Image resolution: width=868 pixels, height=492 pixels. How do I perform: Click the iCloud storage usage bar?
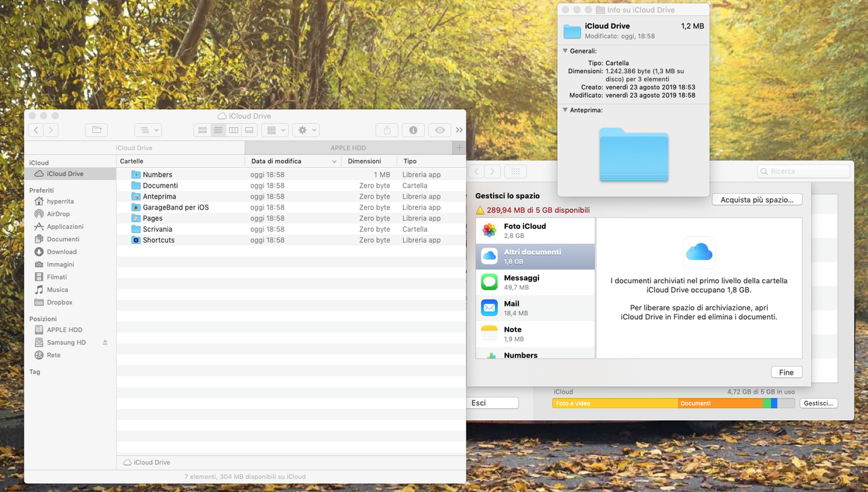[x=673, y=403]
